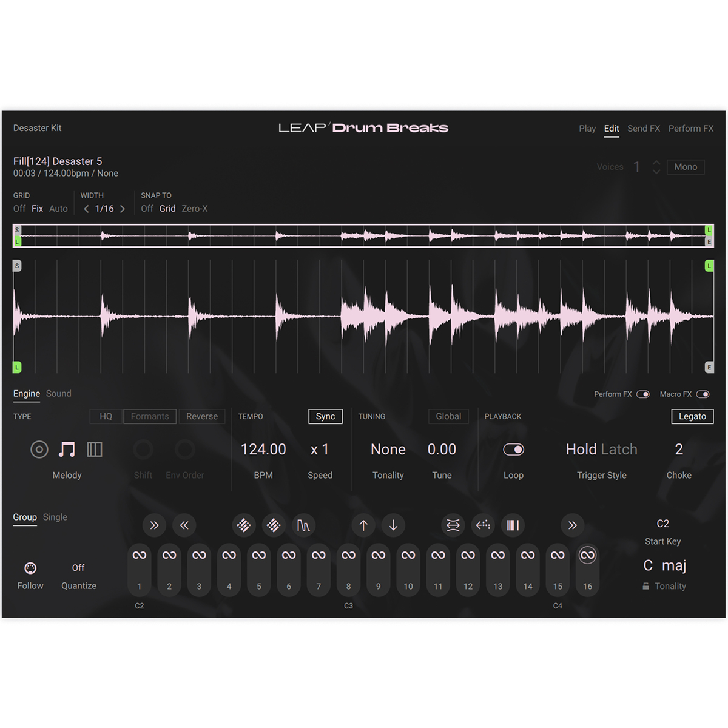
Task: Click the up arrow pad action icon
Action: tap(363, 525)
